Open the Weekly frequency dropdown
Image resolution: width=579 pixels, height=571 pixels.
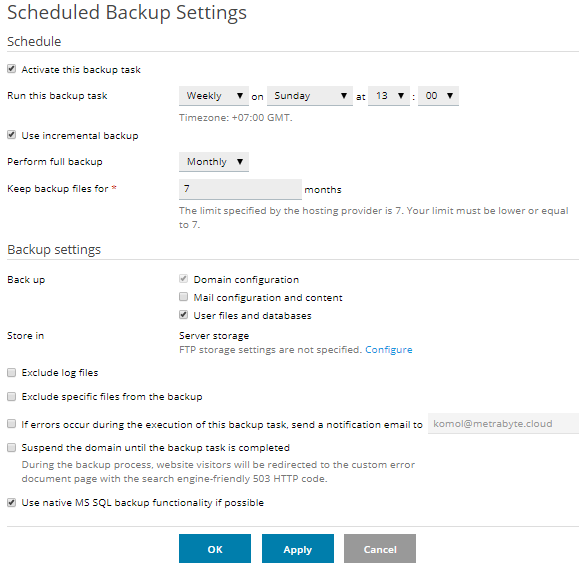pos(214,96)
